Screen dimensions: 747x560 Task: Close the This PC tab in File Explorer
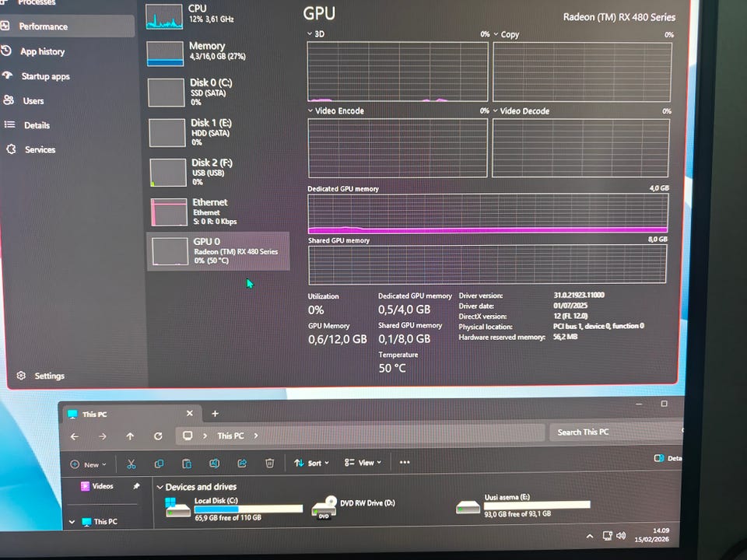tap(190, 413)
